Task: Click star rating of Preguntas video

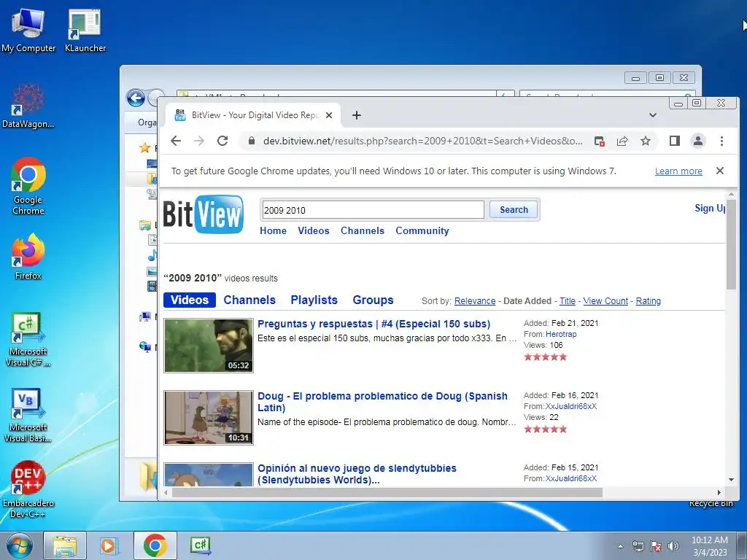Action: [546, 357]
